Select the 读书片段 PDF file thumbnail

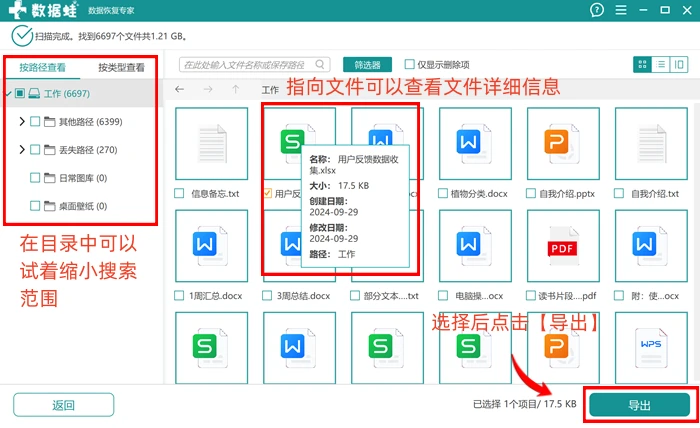coord(562,246)
